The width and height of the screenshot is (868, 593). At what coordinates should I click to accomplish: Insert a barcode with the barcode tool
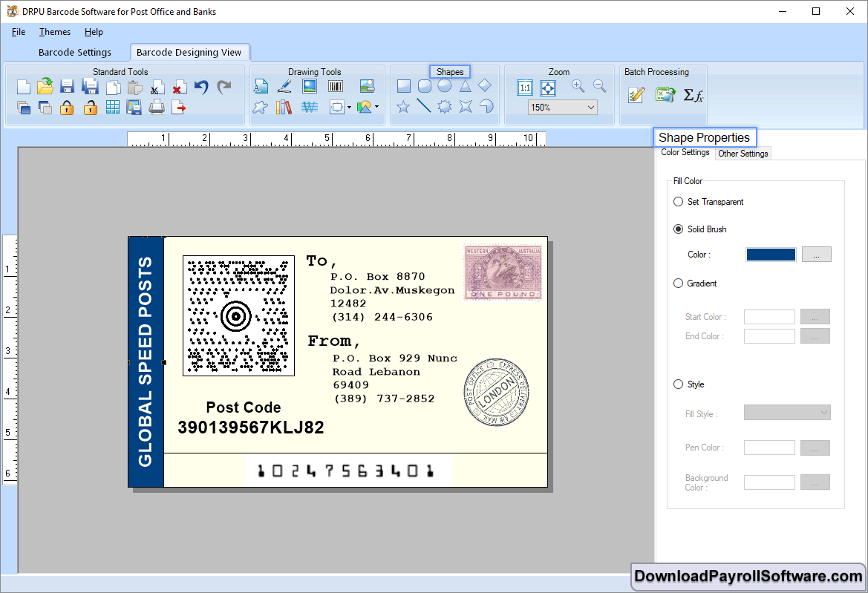tap(336, 86)
